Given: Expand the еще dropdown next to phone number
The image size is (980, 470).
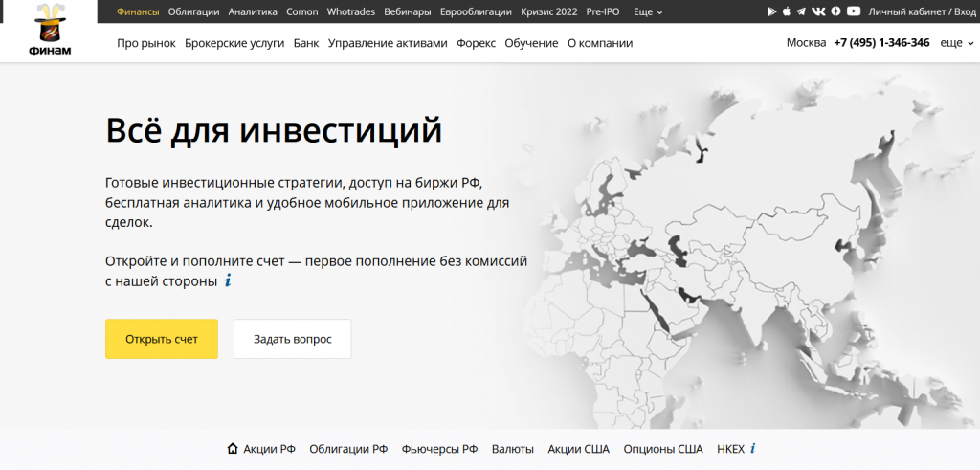Looking at the screenshot, I should click(955, 43).
